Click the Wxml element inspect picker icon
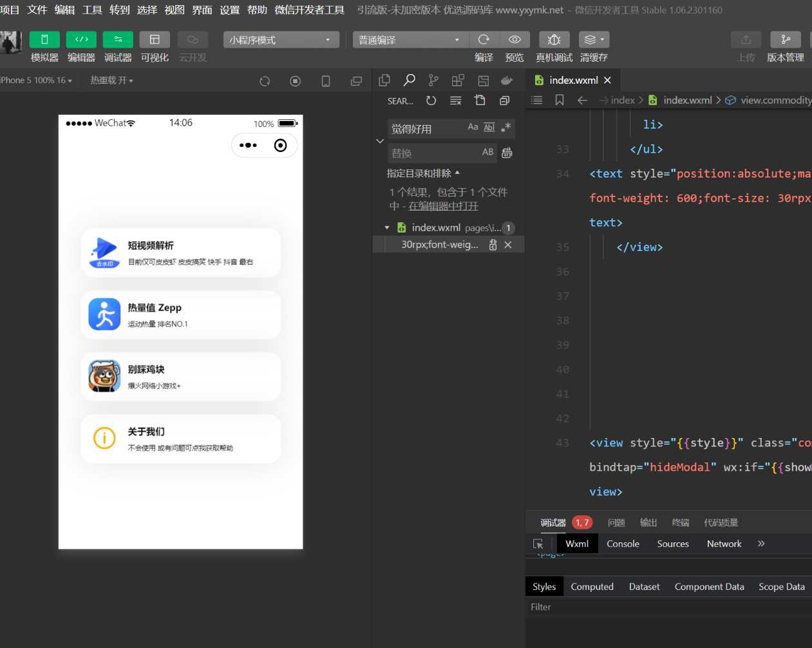The height and width of the screenshot is (648, 812). (538, 544)
